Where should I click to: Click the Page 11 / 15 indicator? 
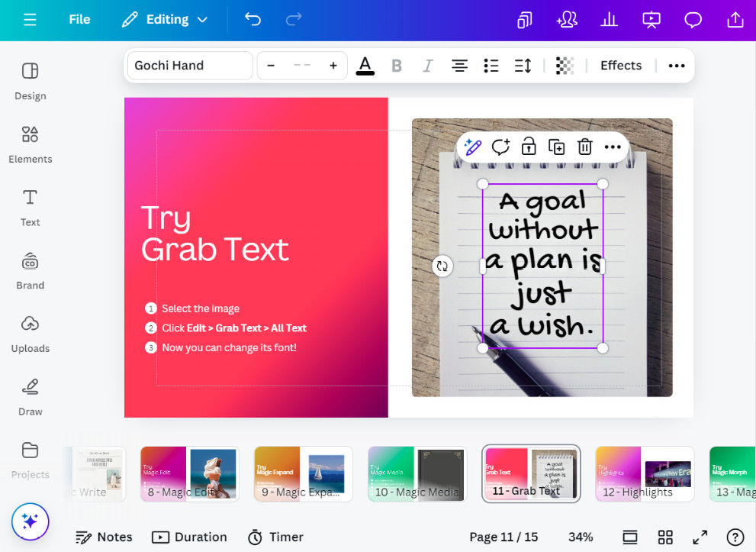503,537
